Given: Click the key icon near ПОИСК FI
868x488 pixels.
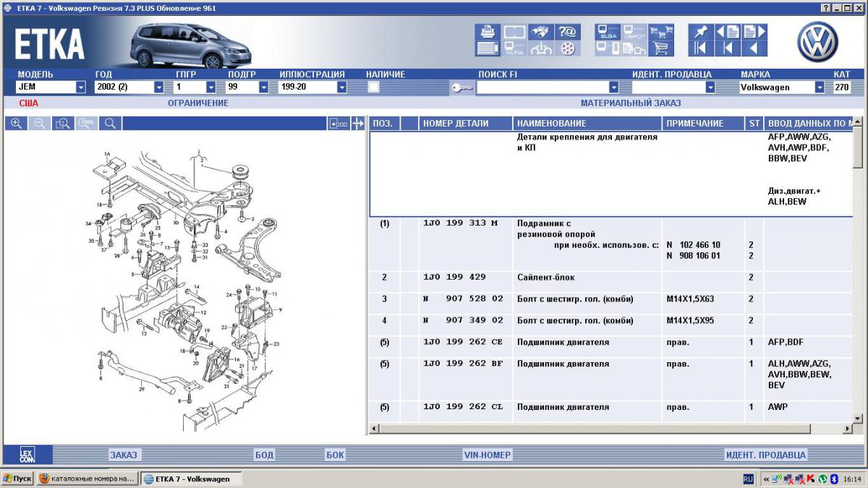Looking at the screenshot, I should click(x=461, y=87).
